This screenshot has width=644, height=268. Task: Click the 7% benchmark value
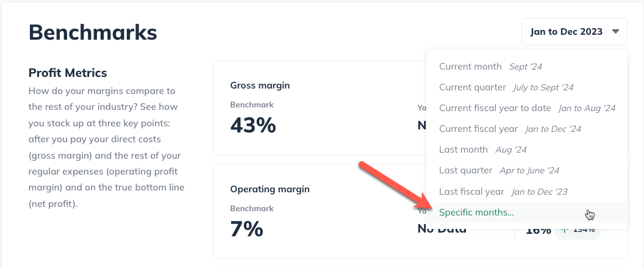(x=246, y=229)
